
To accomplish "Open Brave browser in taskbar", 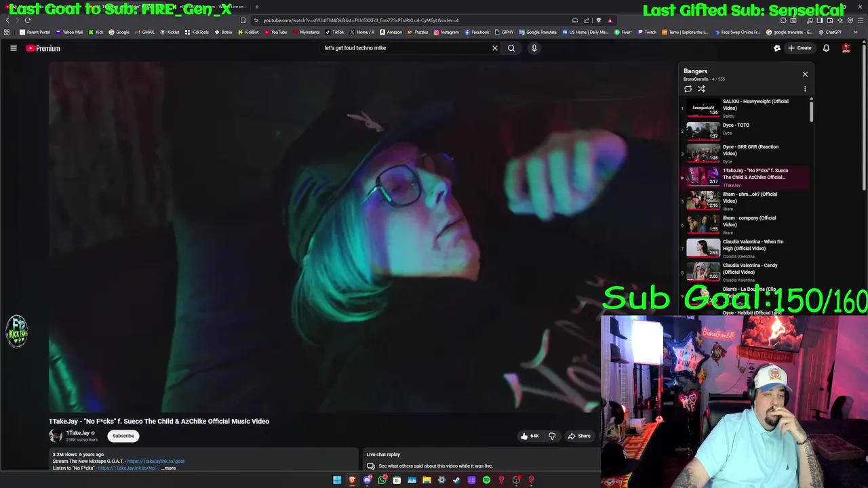I will pyautogui.click(x=352, y=481).
